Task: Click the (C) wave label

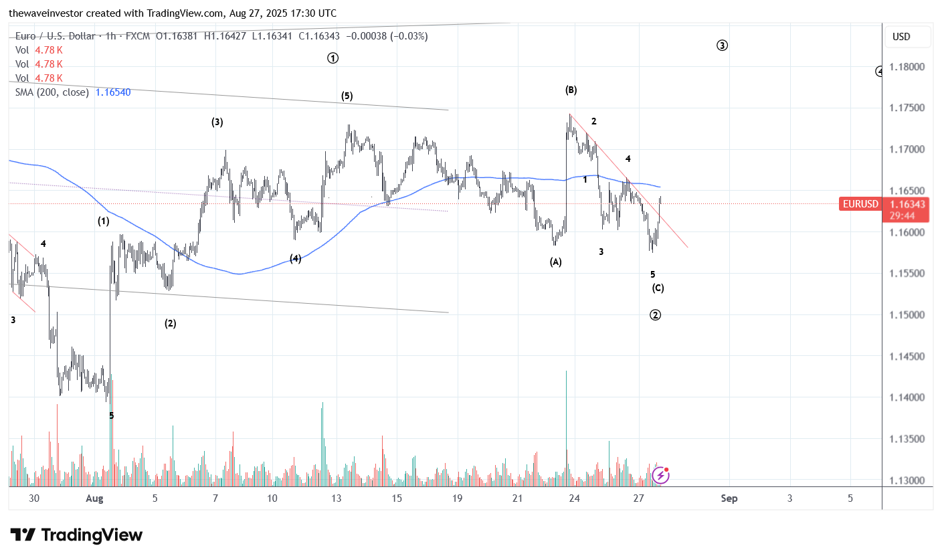Action: [658, 288]
